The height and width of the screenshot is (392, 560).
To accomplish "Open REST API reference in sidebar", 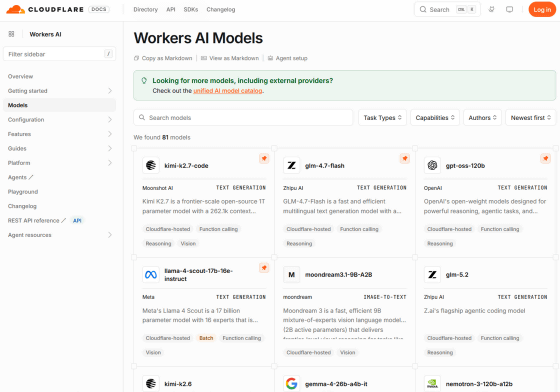I will coord(37,221).
